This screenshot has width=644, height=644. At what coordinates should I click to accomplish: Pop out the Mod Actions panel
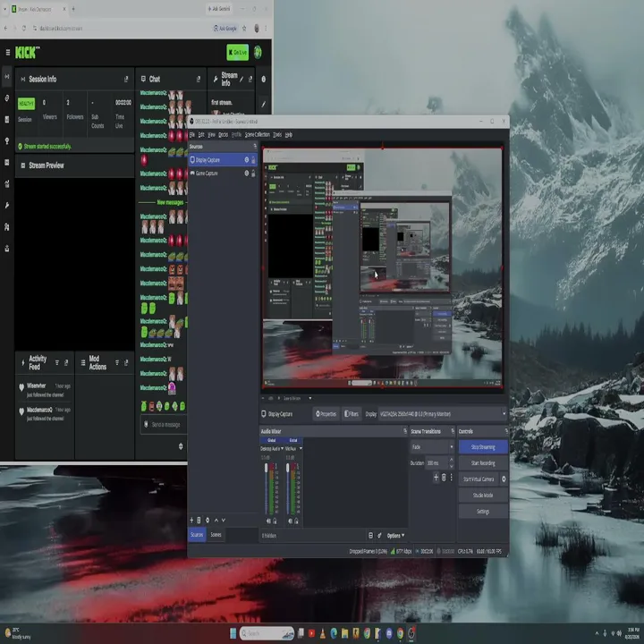(x=126, y=362)
